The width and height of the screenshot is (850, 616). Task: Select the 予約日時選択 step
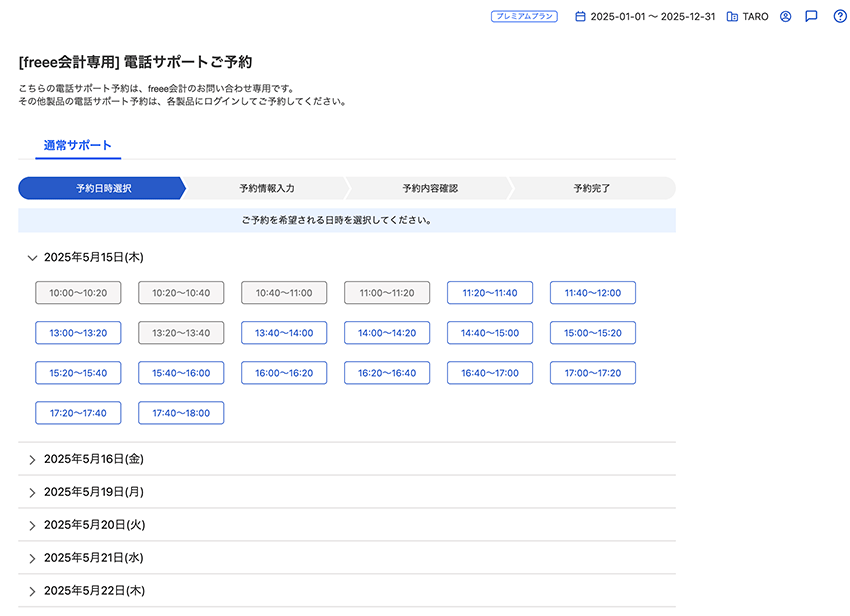click(103, 188)
